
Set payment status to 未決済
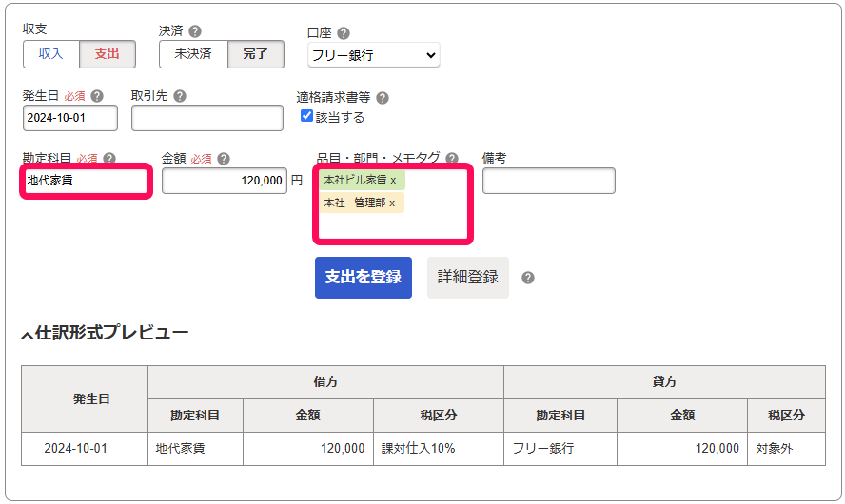[x=193, y=54]
